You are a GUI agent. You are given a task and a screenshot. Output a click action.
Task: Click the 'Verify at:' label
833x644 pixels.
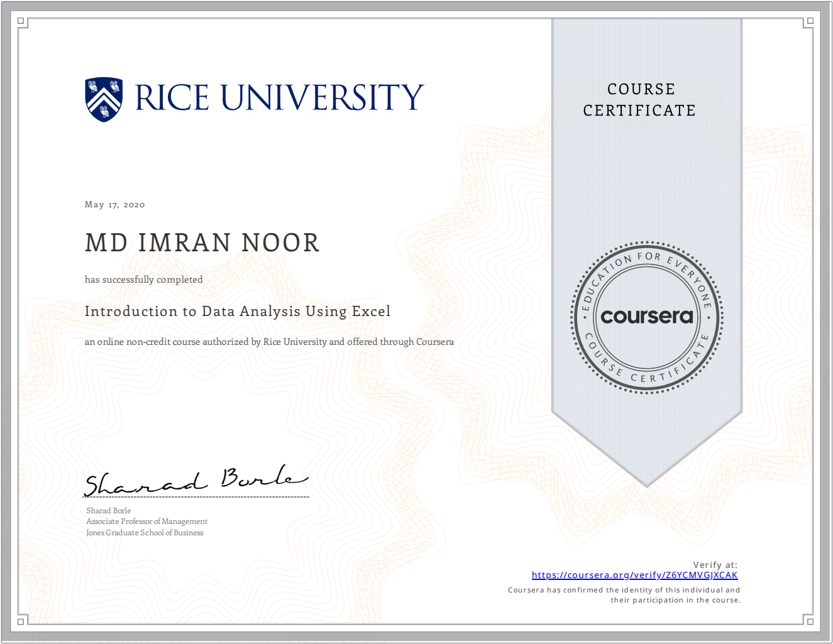click(x=715, y=565)
